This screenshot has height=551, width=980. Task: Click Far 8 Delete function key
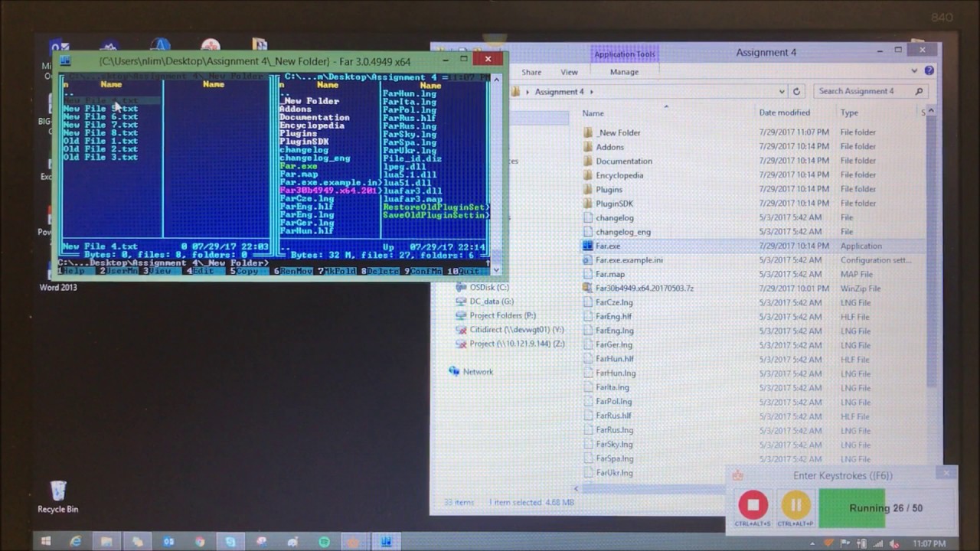(381, 271)
